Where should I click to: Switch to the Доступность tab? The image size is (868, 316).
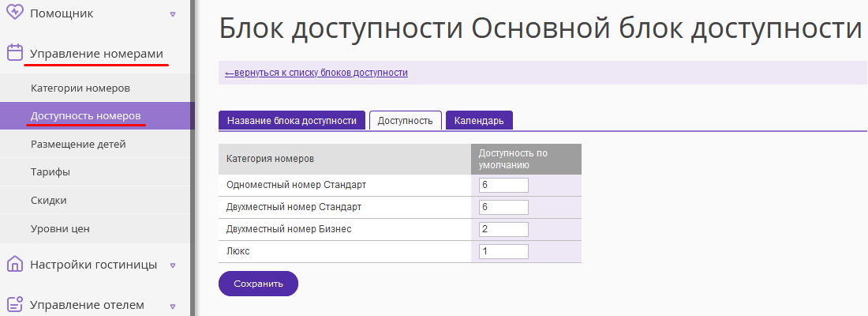[x=406, y=120]
